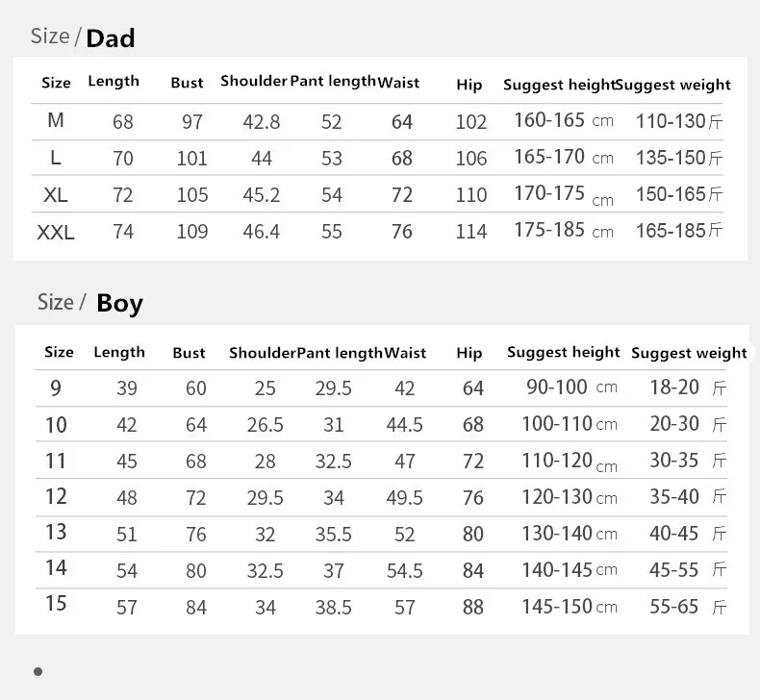Click the 110-130 weight value

[x=679, y=121]
